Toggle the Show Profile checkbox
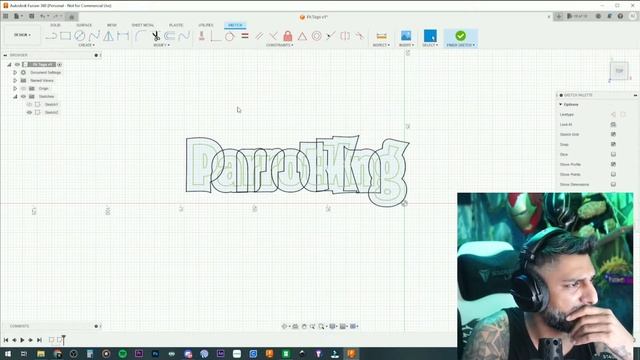Viewport: 640px width, 360px height. [613, 164]
